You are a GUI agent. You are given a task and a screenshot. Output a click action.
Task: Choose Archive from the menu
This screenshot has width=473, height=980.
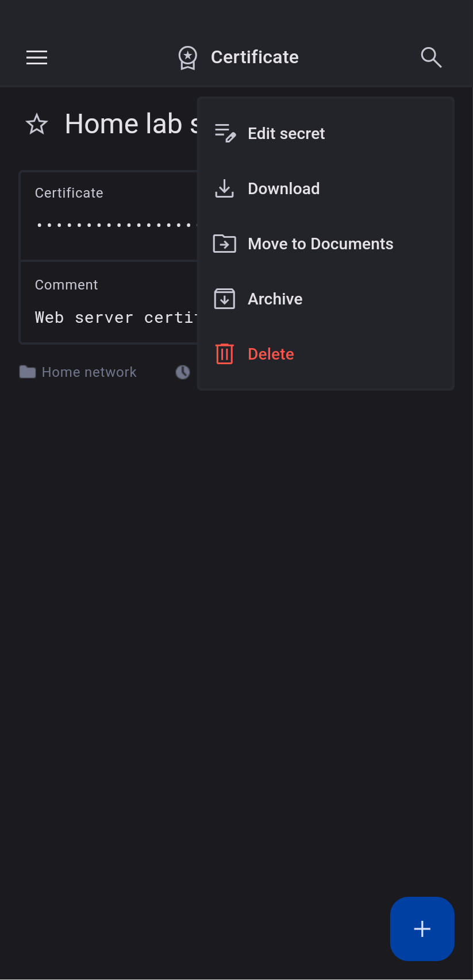[275, 299]
